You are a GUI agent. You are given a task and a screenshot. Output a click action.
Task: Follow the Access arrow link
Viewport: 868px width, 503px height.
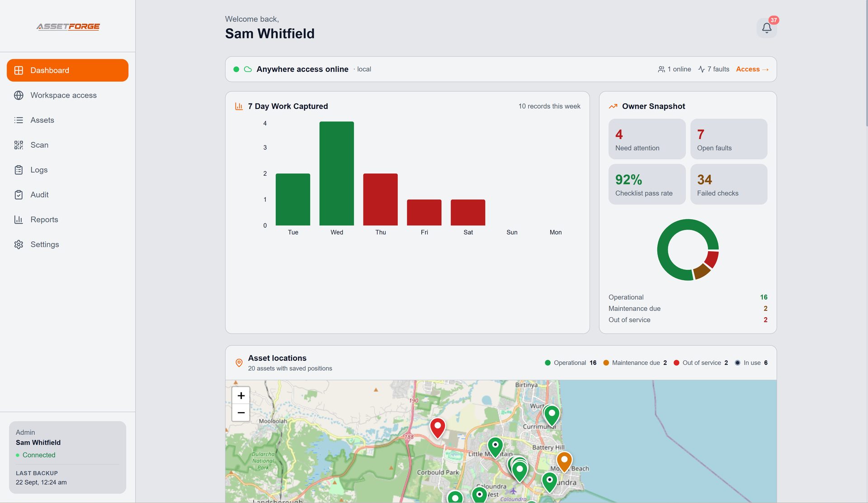752,69
